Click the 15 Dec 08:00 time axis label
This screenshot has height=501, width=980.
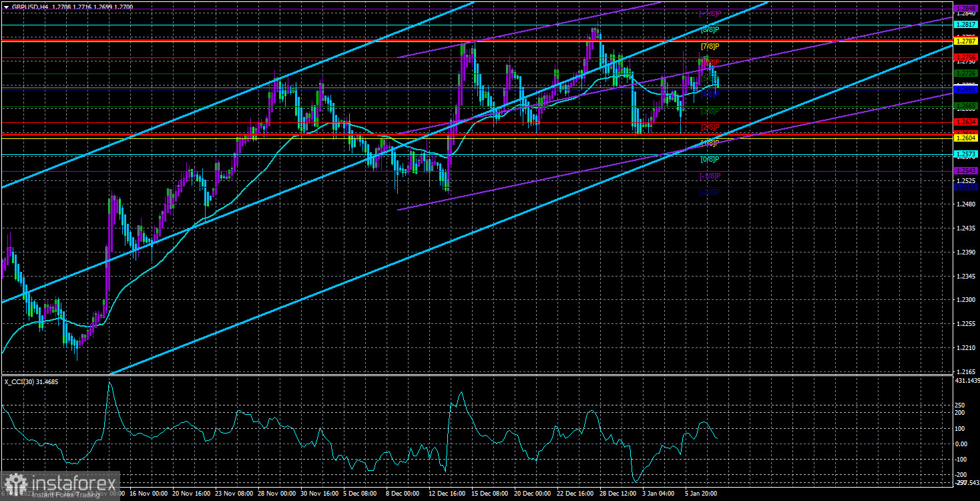491,494
